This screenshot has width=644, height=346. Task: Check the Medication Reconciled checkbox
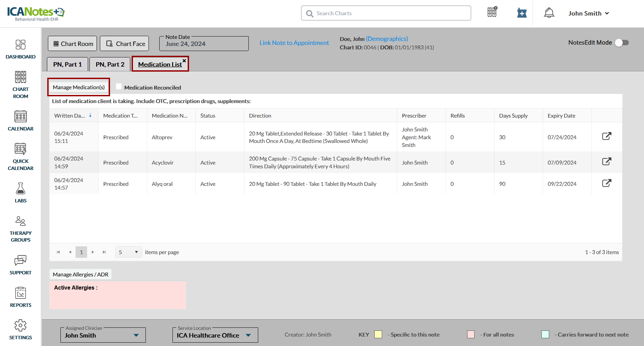pyautogui.click(x=119, y=86)
